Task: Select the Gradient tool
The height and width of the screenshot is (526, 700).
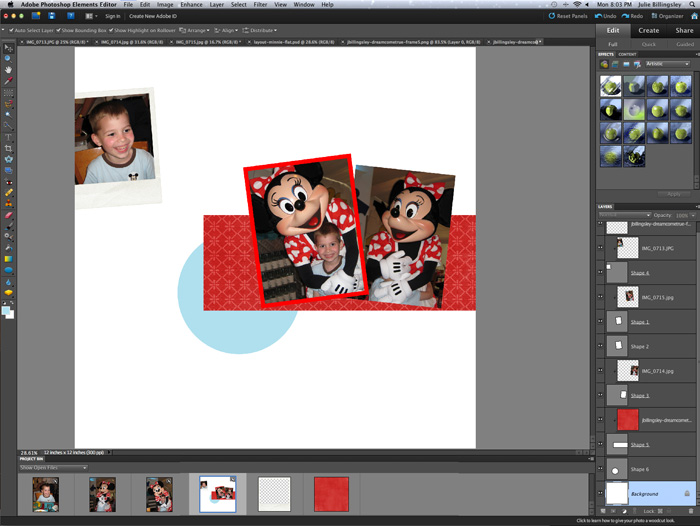Action: pyautogui.click(x=8, y=259)
